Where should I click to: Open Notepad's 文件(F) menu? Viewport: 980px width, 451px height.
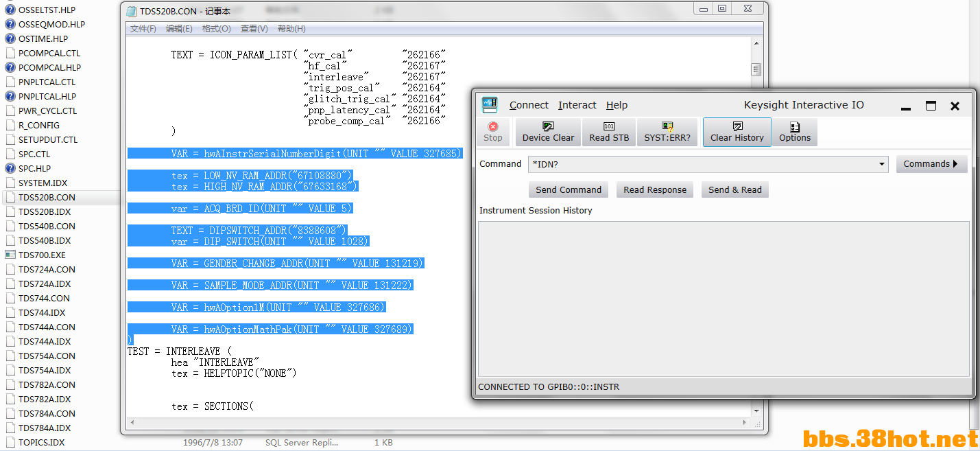(143, 29)
